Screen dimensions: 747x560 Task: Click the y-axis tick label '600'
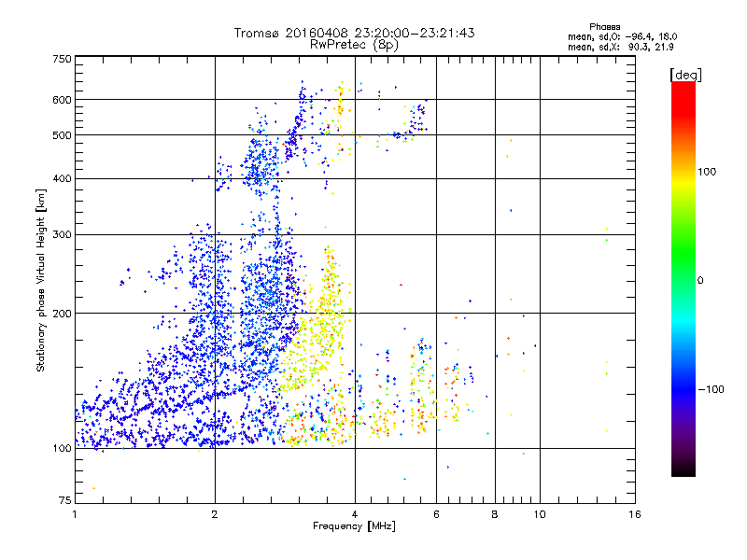tap(62, 100)
